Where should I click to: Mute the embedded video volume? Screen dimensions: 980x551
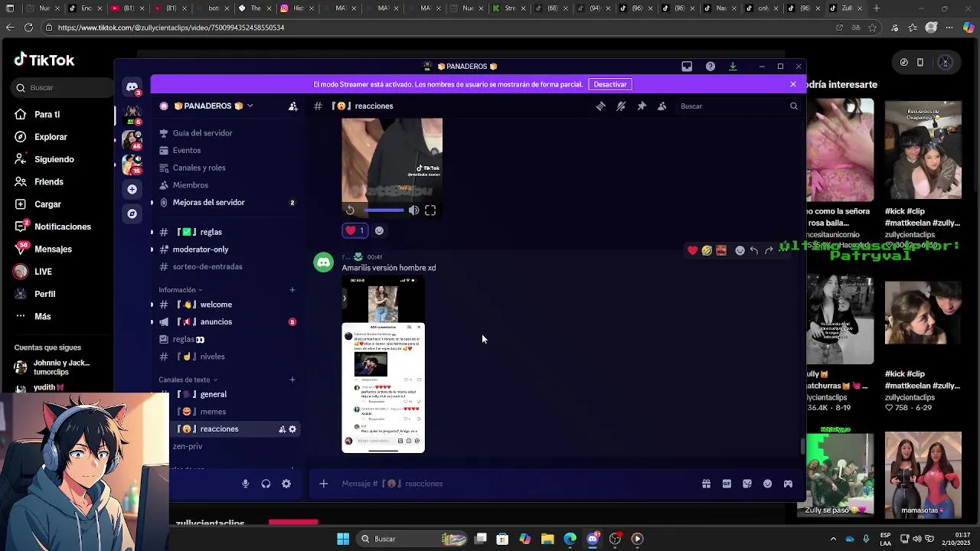[413, 210]
